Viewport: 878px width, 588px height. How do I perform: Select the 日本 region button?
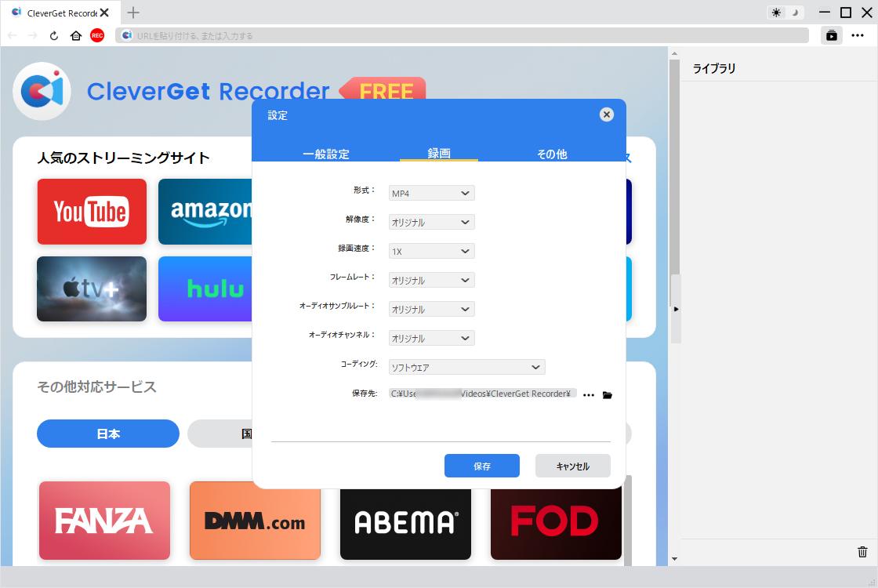pos(108,434)
